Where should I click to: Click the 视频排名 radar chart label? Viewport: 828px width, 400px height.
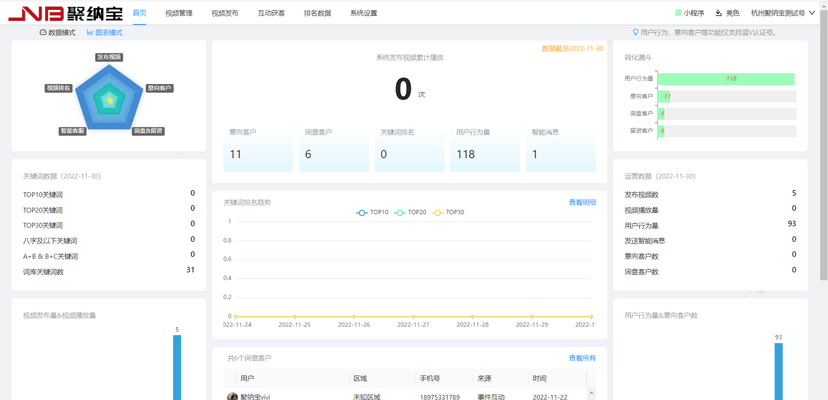click(59, 88)
